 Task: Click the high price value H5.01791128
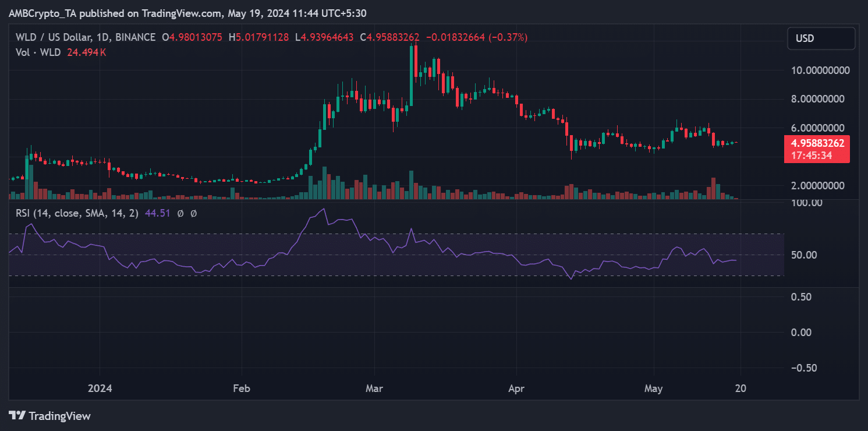click(x=260, y=37)
